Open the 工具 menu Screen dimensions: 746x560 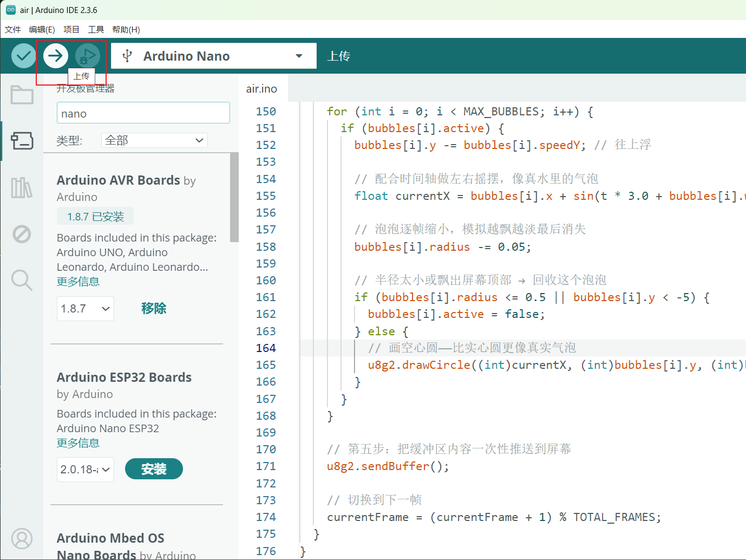[96, 29]
